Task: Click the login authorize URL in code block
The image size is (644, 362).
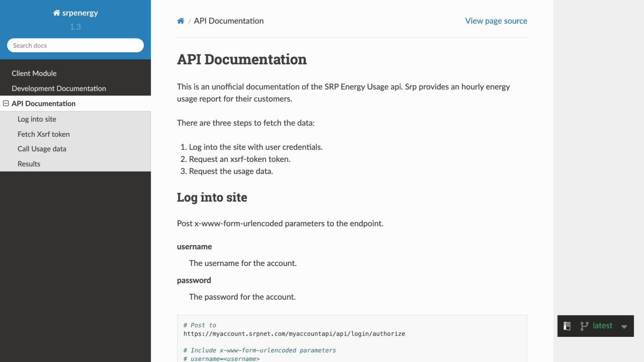Action: coord(294,334)
